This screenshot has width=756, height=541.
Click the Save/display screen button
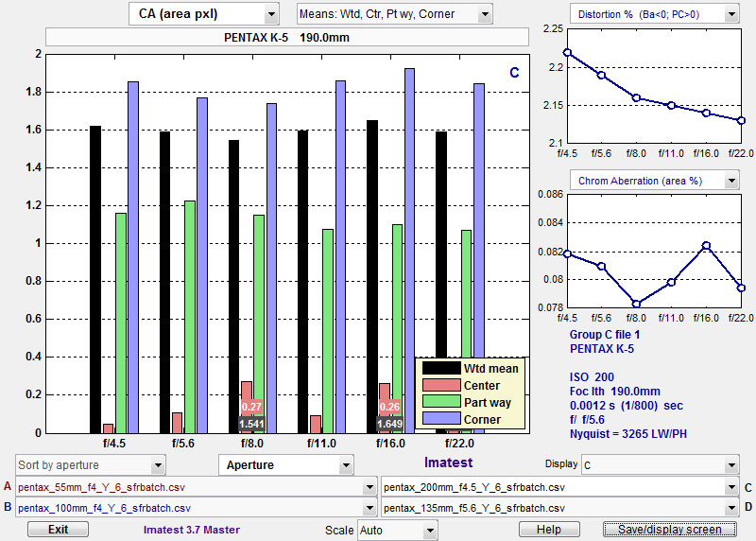(670, 530)
